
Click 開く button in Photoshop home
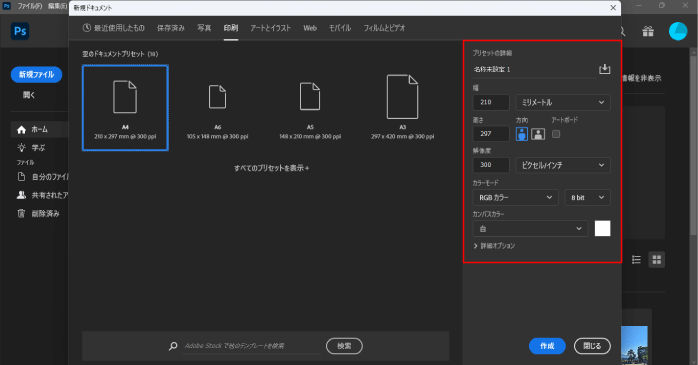pos(29,94)
